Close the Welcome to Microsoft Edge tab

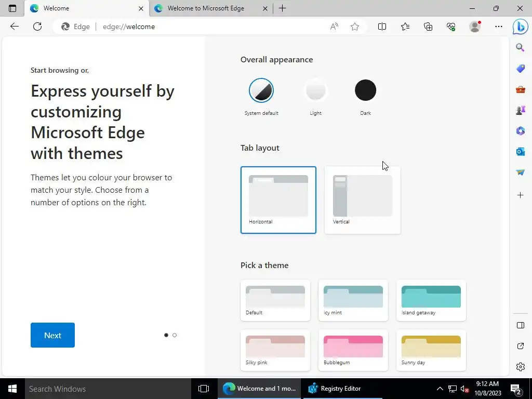265,8
